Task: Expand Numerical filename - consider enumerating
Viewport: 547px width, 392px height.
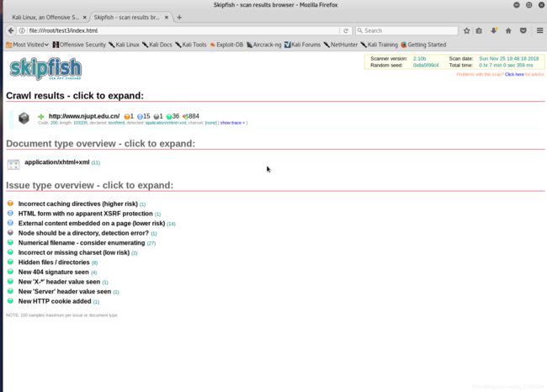Action: 82,243
